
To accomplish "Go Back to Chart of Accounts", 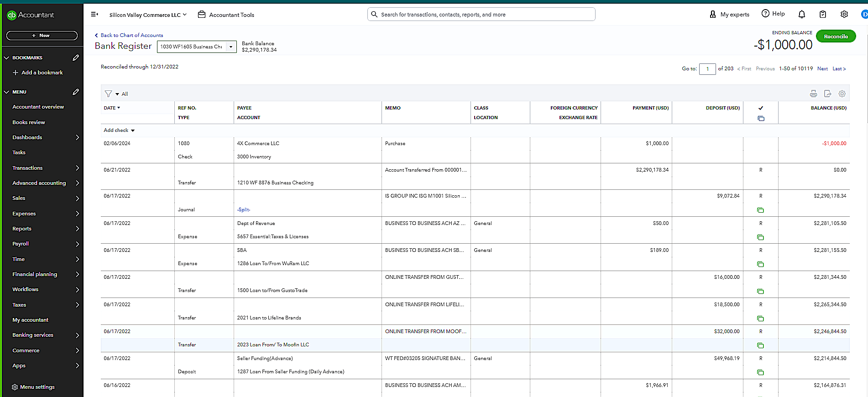I will point(129,35).
